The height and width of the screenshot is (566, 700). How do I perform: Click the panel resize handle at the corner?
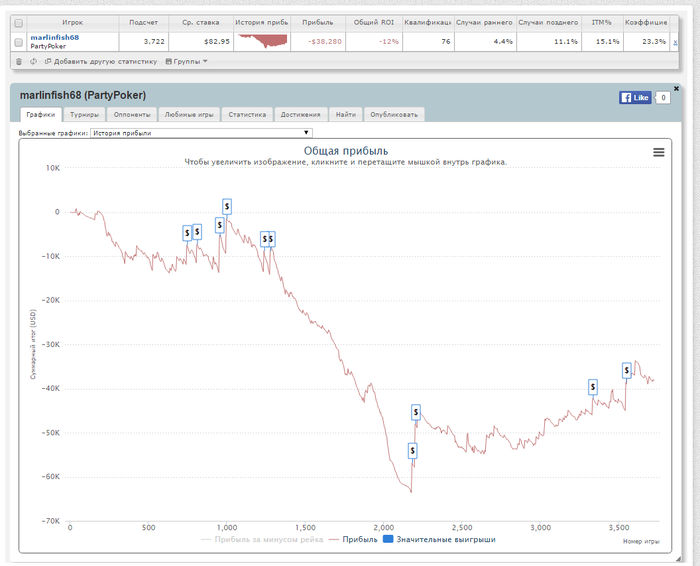[x=679, y=558]
